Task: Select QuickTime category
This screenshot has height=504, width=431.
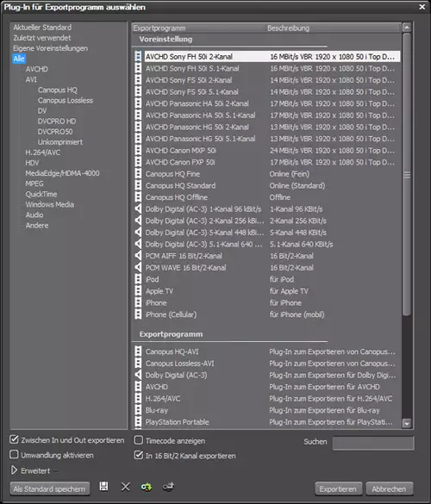Action: pyautogui.click(x=41, y=194)
